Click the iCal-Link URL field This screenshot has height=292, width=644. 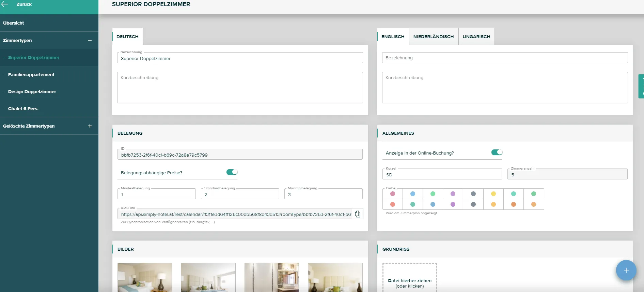coord(235,214)
